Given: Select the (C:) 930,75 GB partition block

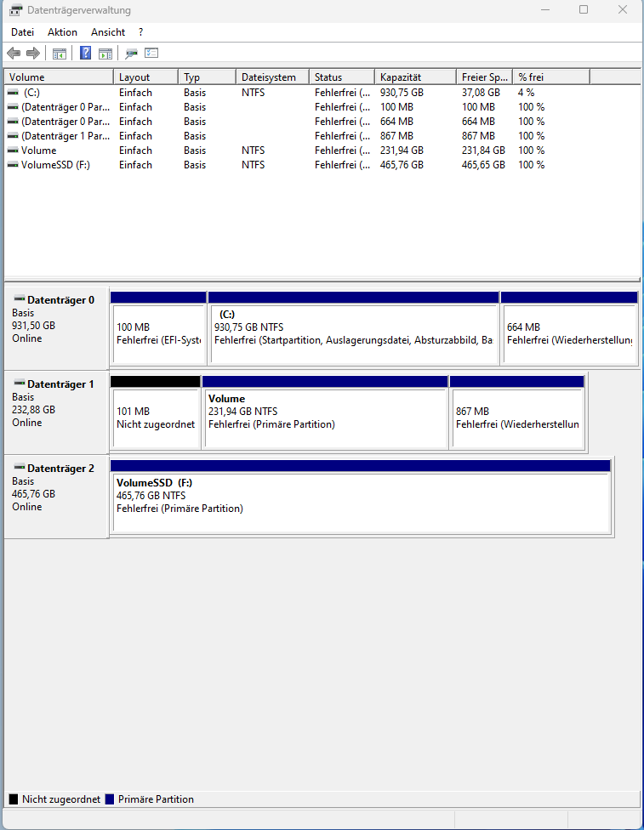Looking at the screenshot, I should (354, 328).
